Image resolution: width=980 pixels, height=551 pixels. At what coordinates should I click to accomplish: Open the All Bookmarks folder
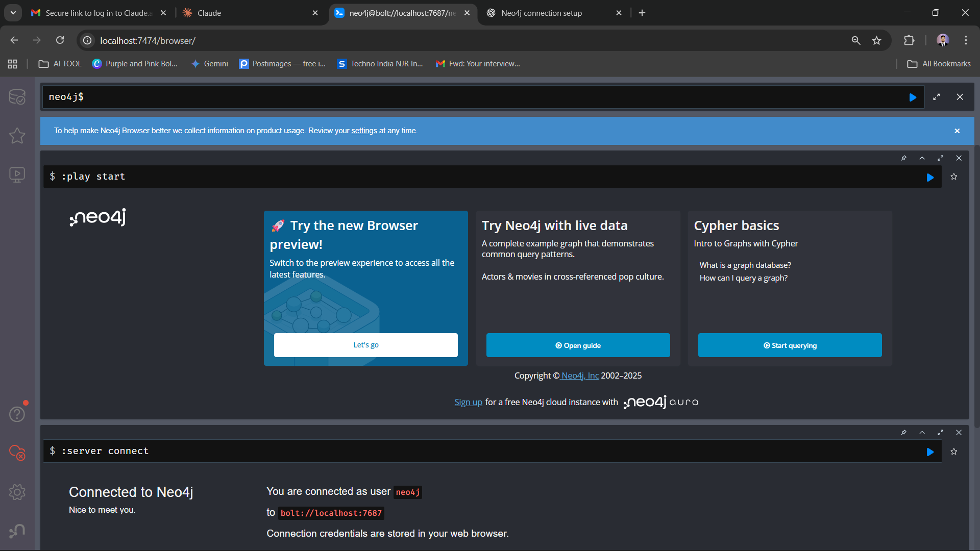point(939,64)
